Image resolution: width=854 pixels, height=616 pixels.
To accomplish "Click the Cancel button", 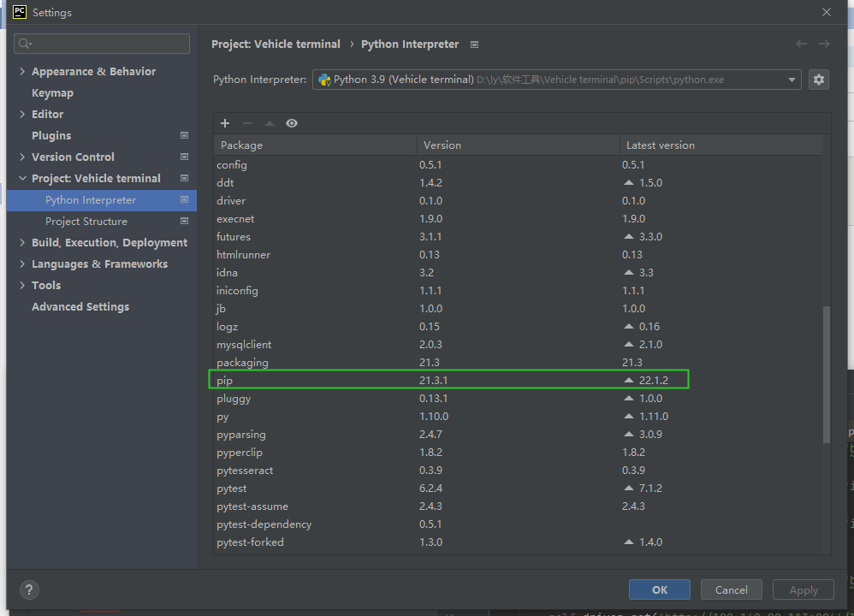I will coord(731,589).
